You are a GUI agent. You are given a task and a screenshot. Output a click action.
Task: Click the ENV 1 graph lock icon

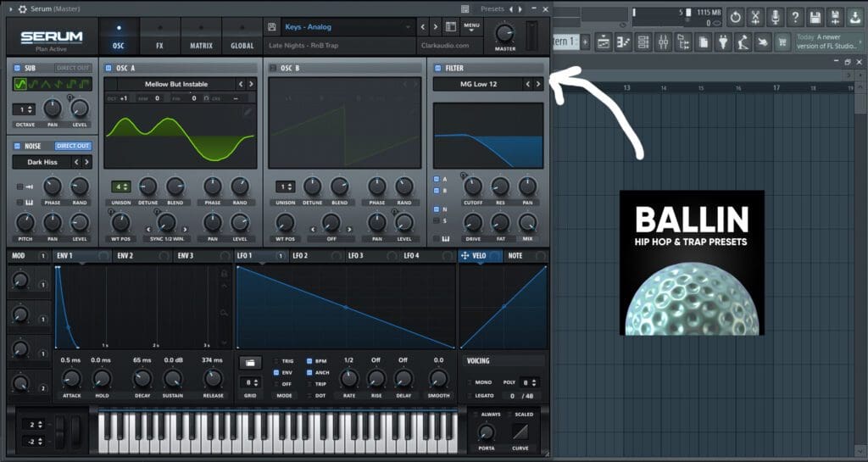(224, 273)
